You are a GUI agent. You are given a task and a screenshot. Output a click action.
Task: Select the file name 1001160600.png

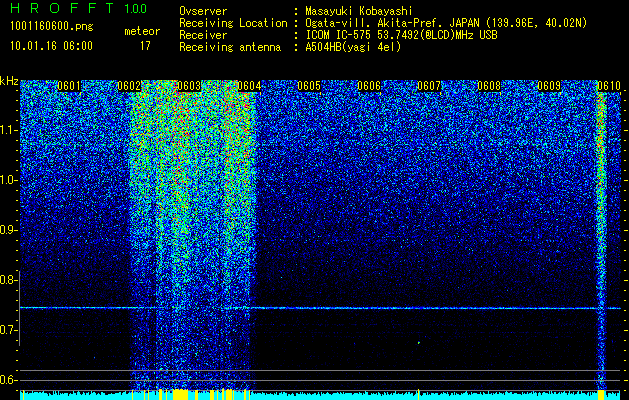52,27
